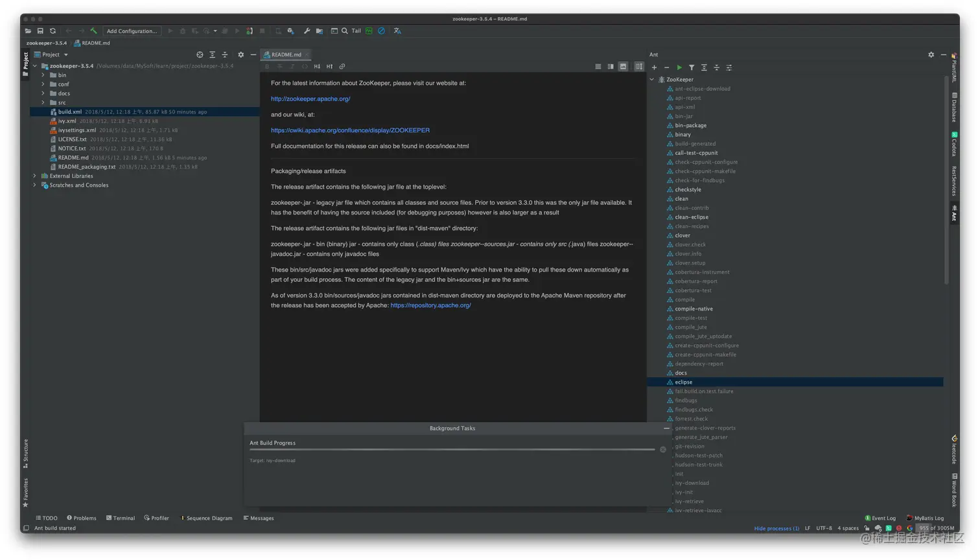Open the Profiler tool window tab
This screenshot has height=560, width=980.
click(x=156, y=519)
